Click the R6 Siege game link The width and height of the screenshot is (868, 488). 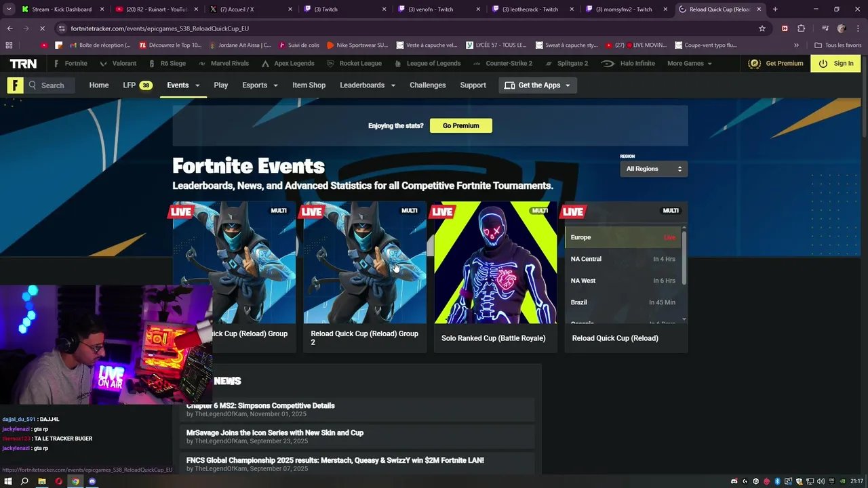tap(166, 64)
